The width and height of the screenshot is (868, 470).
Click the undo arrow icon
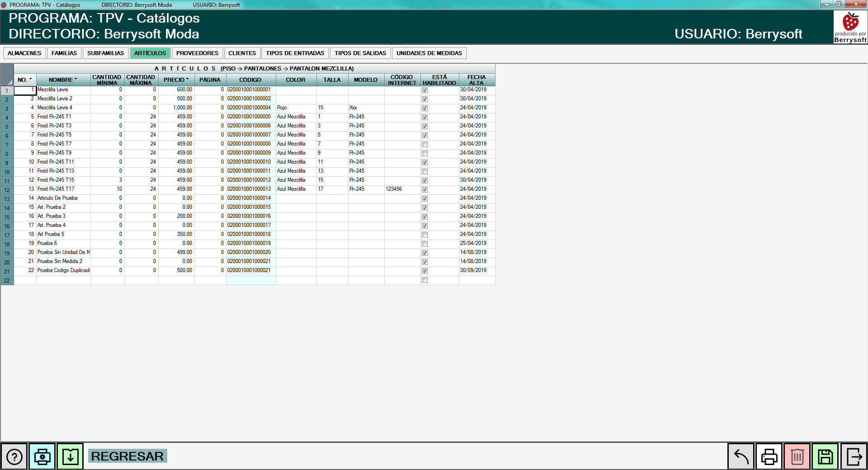(x=741, y=456)
